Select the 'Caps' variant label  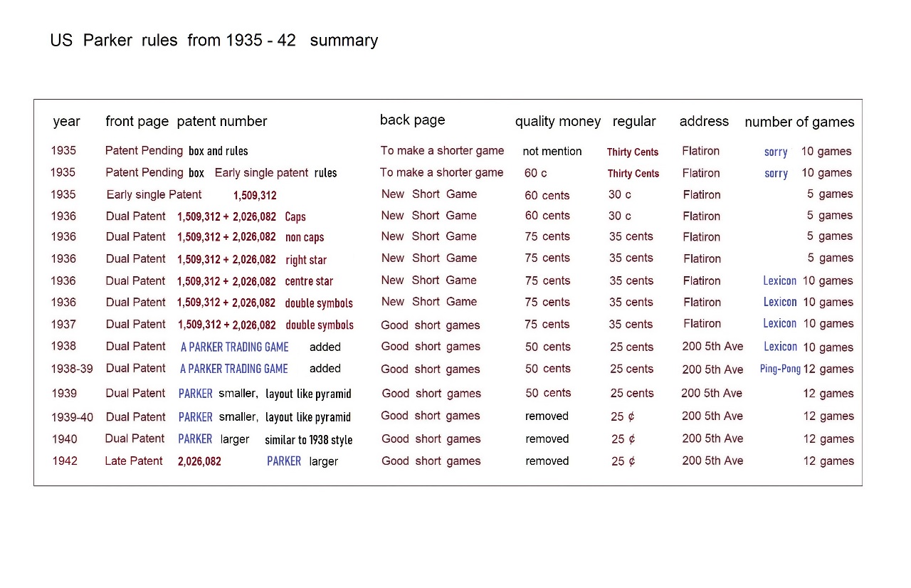pos(295,217)
